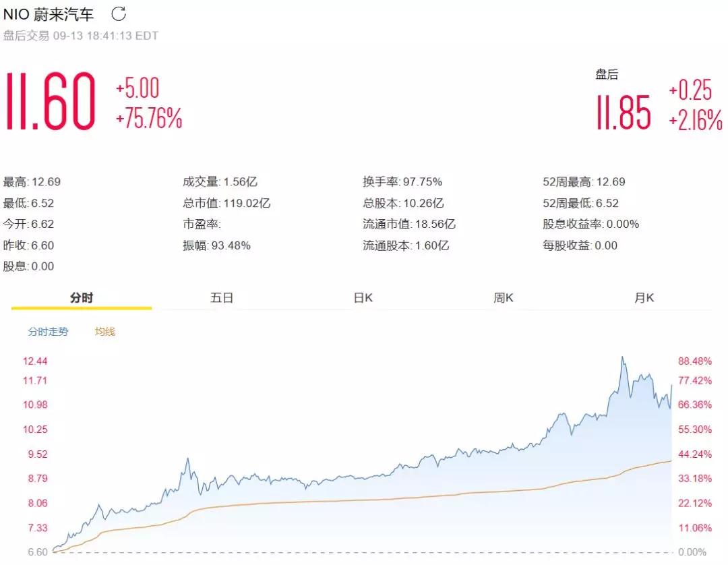
Task: Click the chart's intraday peak point
Action: [622, 357]
